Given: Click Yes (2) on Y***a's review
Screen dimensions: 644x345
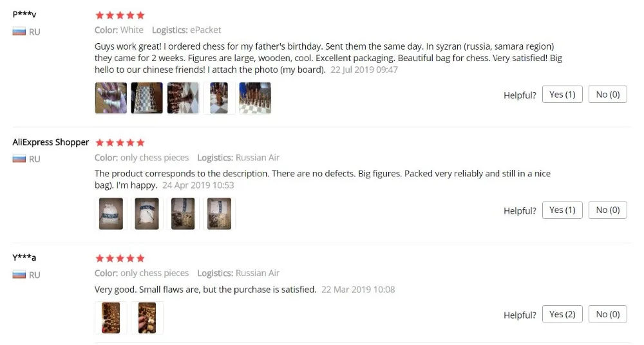Looking at the screenshot, I should point(562,314).
